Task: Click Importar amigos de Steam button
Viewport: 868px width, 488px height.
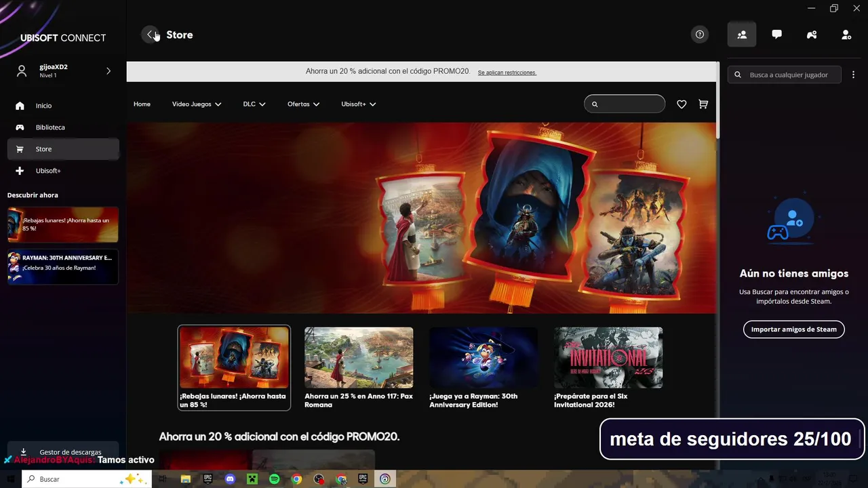Action: 793,329
